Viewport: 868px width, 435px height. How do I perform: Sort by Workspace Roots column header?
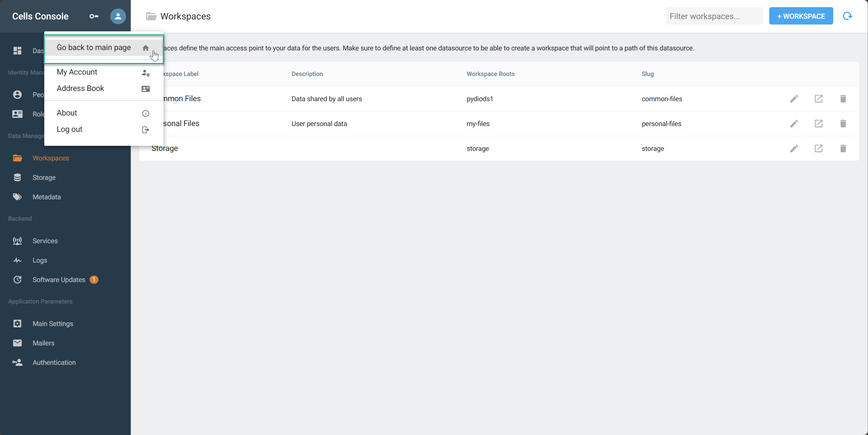pos(490,74)
